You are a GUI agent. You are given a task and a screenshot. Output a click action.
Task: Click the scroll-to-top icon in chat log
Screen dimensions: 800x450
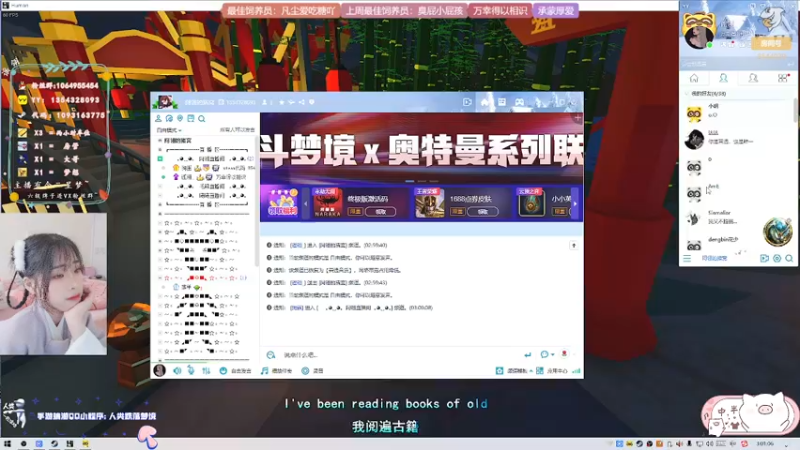pos(573,245)
